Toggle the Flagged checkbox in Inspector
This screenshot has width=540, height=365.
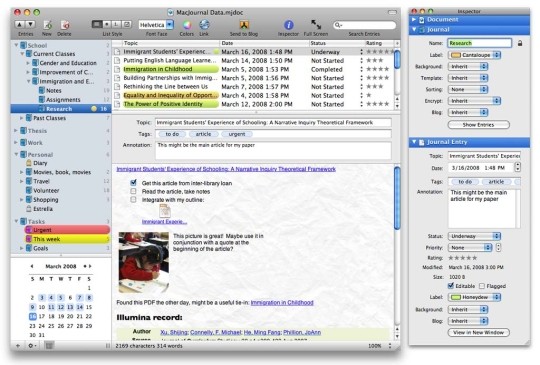tap(482, 286)
